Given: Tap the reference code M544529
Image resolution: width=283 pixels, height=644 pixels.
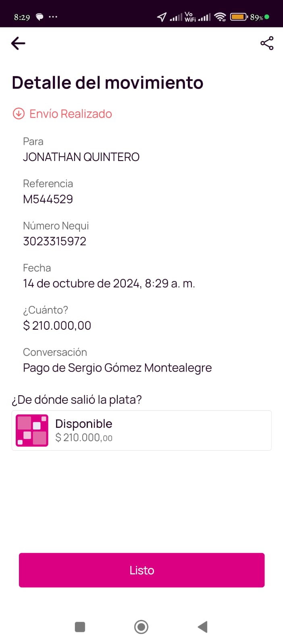Looking at the screenshot, I should click(48, 199).
